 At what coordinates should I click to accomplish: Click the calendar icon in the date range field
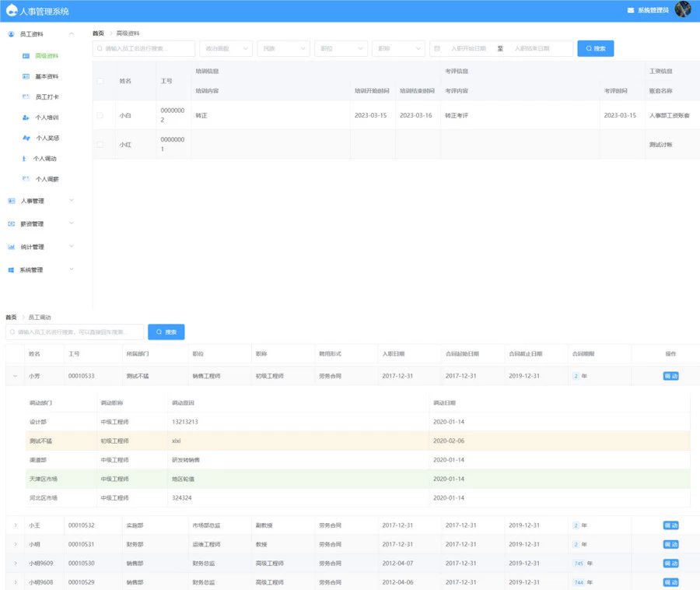pos(437,48)
